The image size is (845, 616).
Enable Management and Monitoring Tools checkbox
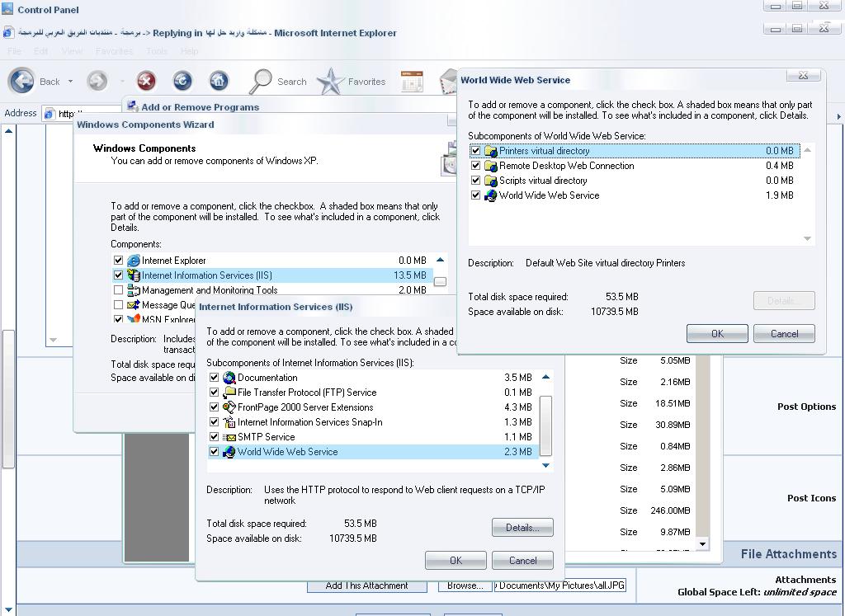118,289
